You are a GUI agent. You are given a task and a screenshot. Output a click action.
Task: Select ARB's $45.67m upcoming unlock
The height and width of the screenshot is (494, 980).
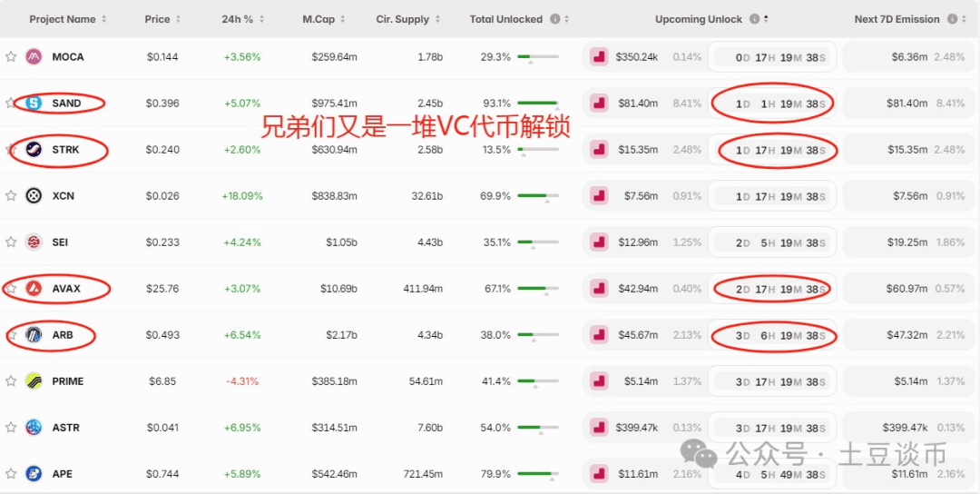pyautogui.click(x=638, y=334)
